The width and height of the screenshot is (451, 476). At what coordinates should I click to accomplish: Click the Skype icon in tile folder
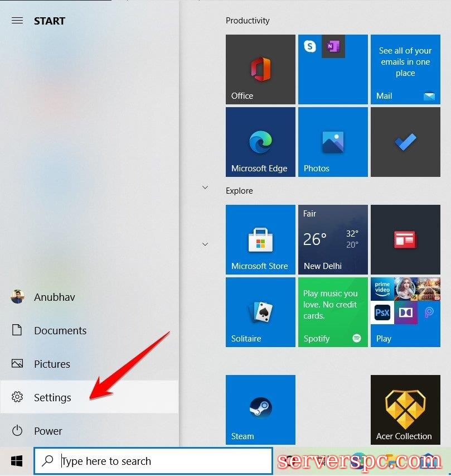pyautogui.click(x=310, y=47)
